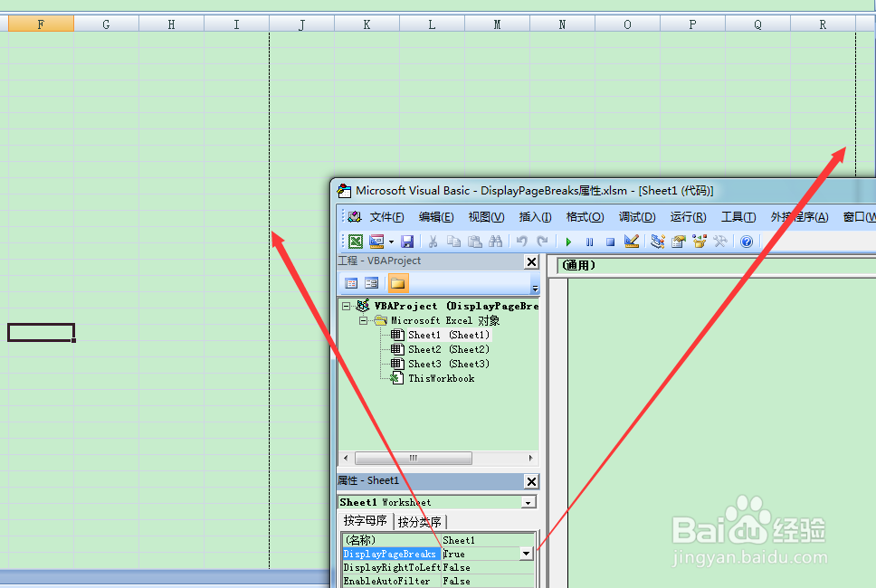Click the Break pause icon

(x=589, y=242)
